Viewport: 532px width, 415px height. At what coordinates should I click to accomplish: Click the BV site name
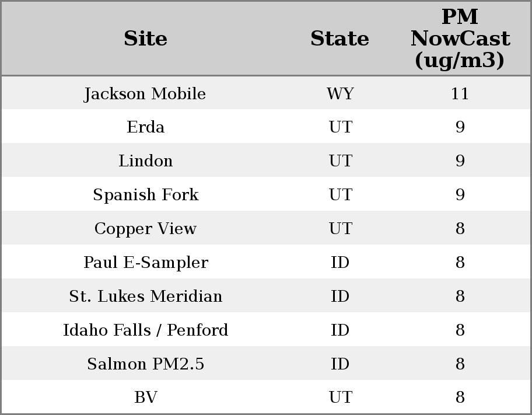[145, 397]
